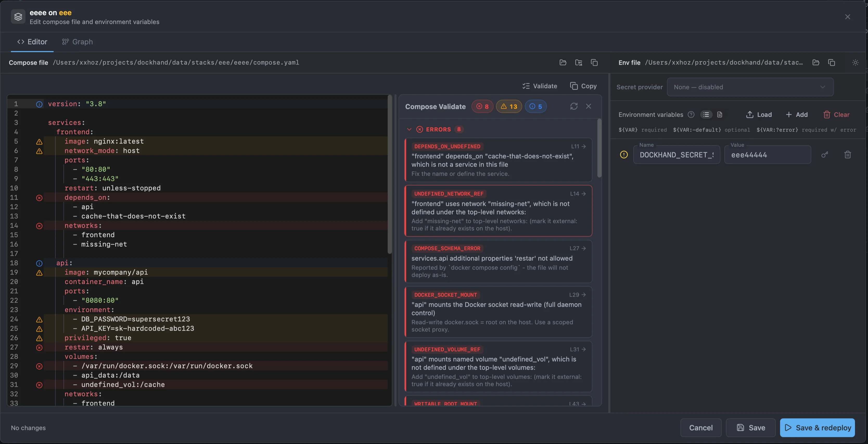Delete the DOCKHAND_SECRET variable row
The image size is (868, 444).
coord(848,155)
